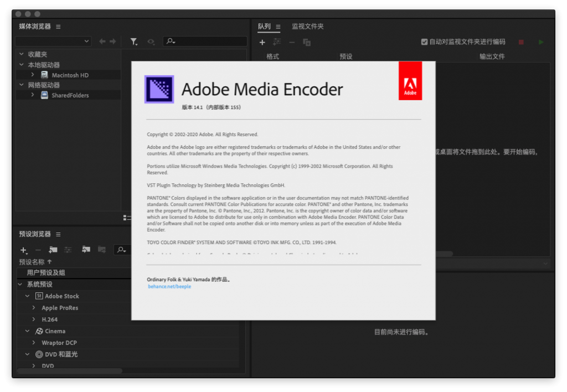
Task: Stop the encoding queue
Action: tap(521, 42)
